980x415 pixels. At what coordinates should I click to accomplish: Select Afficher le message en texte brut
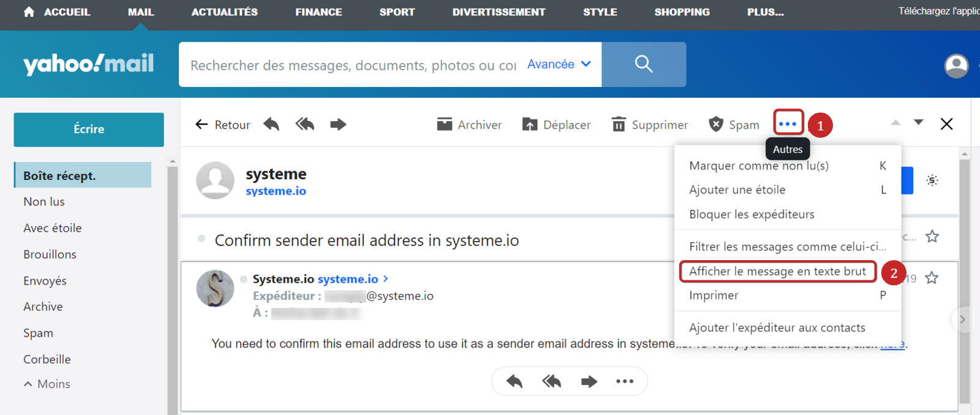778,271
